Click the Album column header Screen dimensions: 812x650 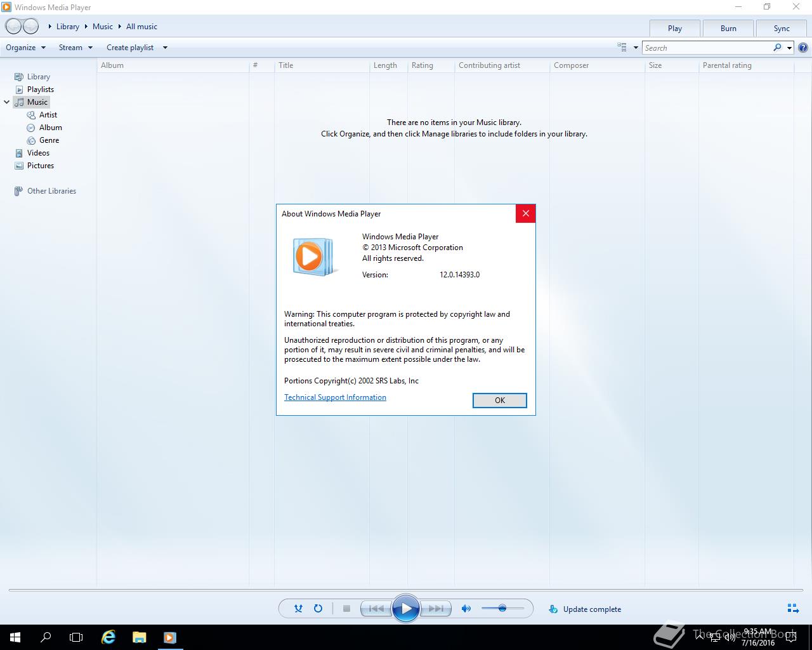(173, 65)
